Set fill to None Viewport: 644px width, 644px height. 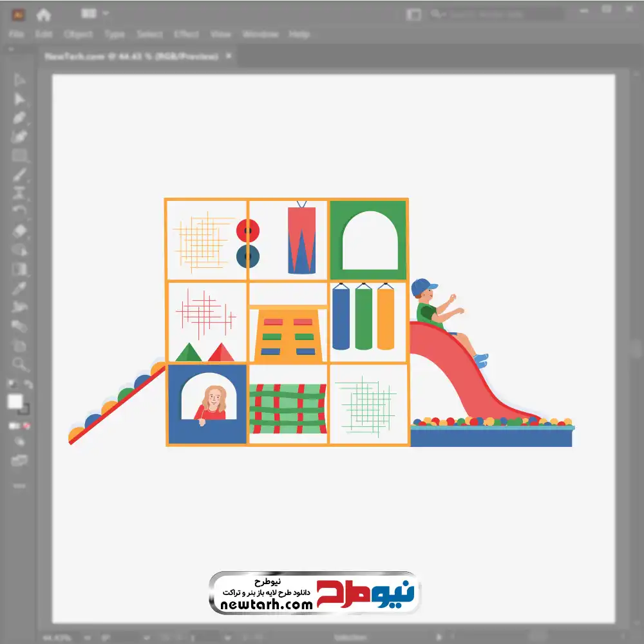pos(27,426)
